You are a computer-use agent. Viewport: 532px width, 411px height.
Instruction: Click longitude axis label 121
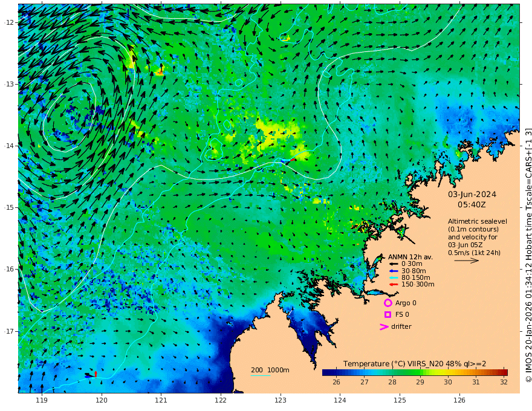161,400
